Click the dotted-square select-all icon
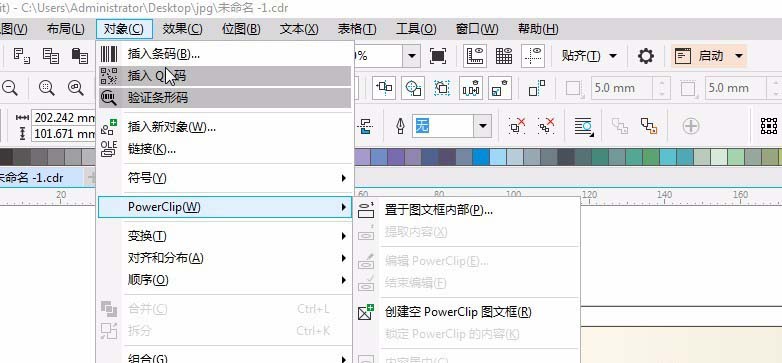The width and height of the screenshot is (782, 363). (769, 126)
